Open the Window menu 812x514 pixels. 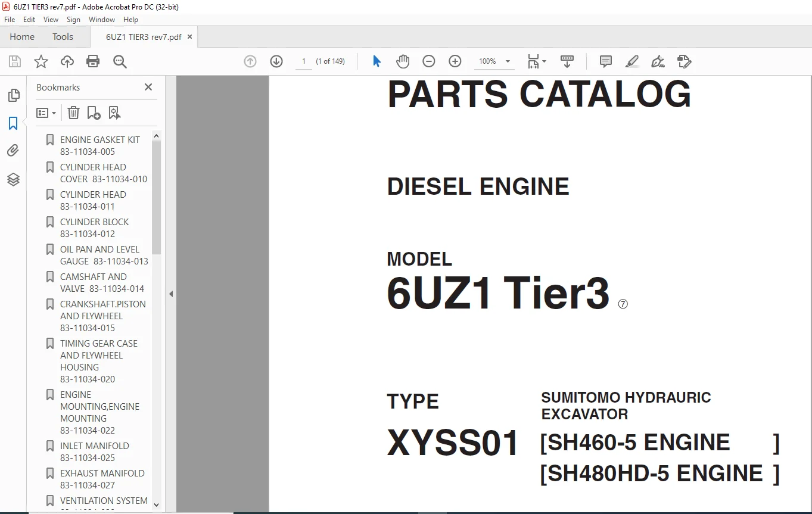[102, 20]
